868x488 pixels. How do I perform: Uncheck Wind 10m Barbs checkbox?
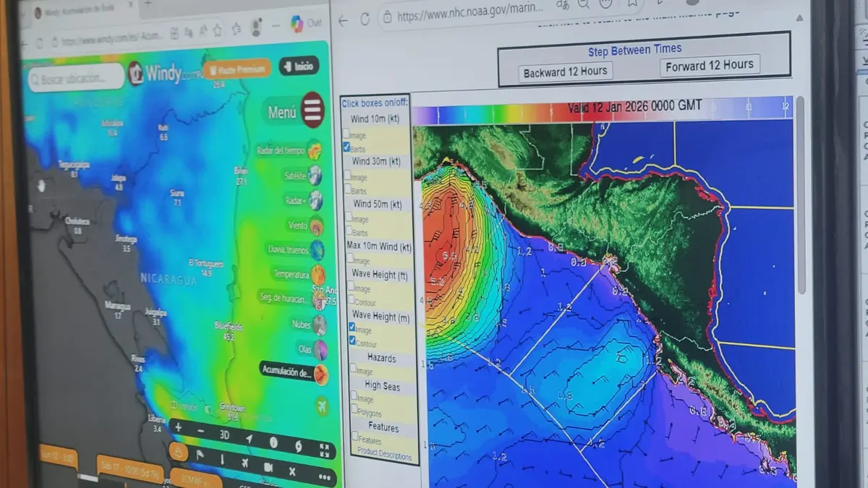tap(346, 147)
